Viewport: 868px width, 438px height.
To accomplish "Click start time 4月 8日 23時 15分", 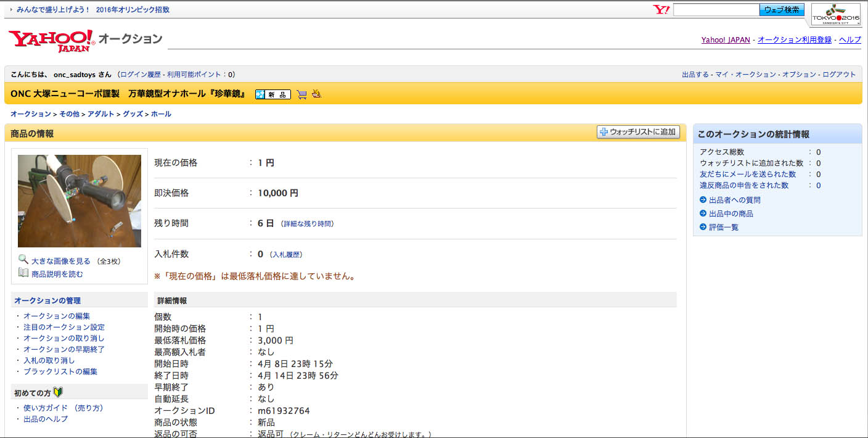I will (295, 364).
